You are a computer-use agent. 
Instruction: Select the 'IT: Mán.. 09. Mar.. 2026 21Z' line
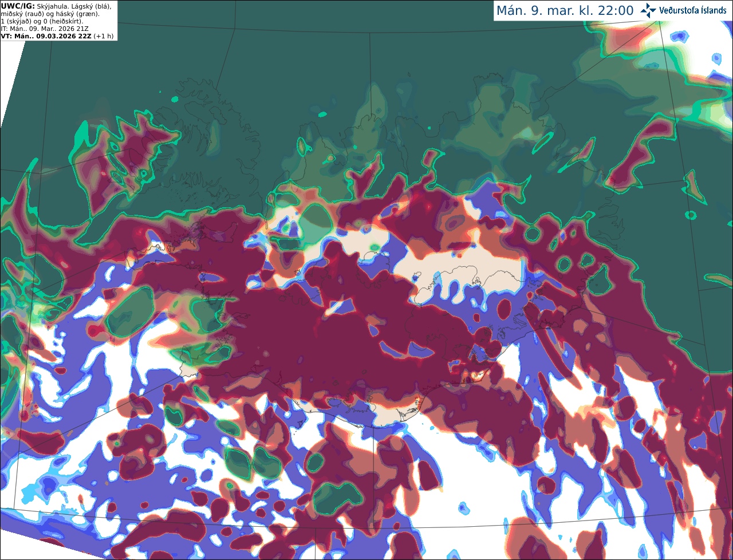pyautogui.click(x=44, y=29)
